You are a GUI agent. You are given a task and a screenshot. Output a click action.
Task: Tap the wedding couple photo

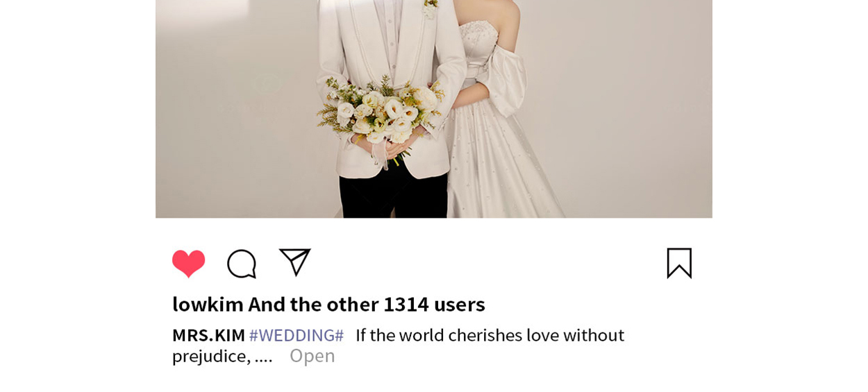coord(434,109)
